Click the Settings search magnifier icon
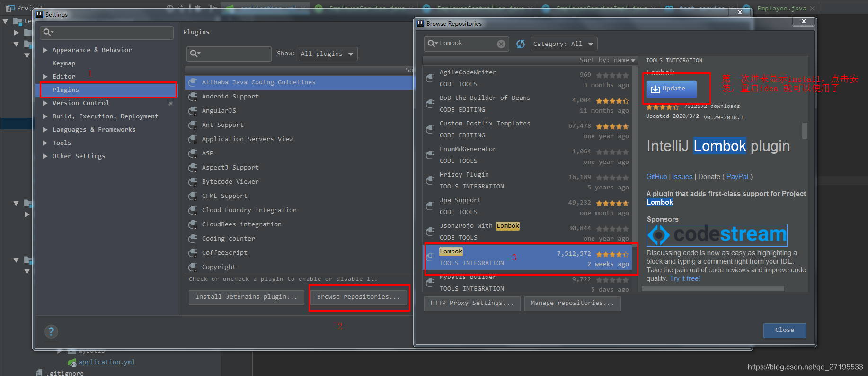 coord(48,32)
